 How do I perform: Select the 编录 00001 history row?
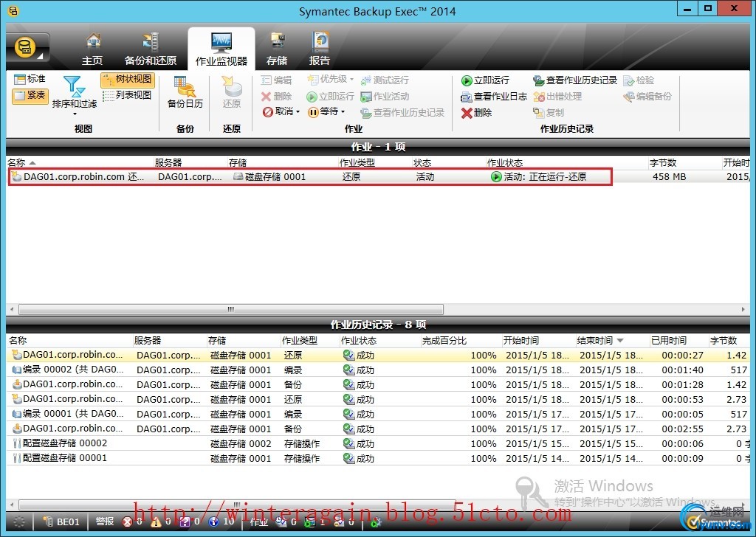(x=379, y=415)
